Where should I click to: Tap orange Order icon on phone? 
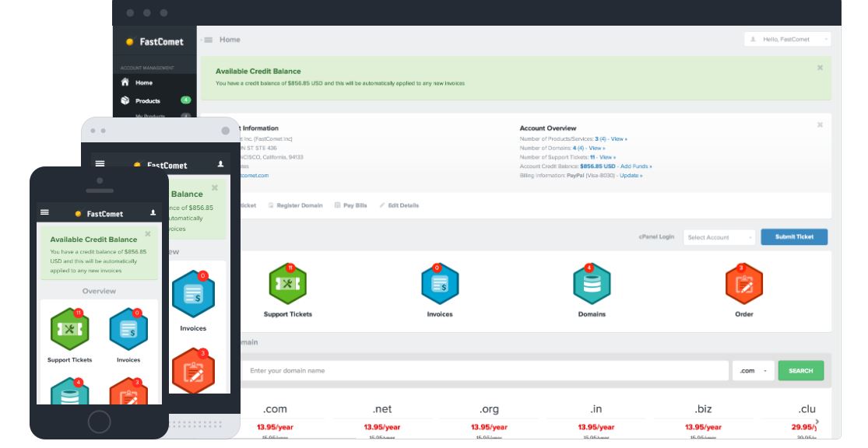pyautogui.click(x=128, y=391)
